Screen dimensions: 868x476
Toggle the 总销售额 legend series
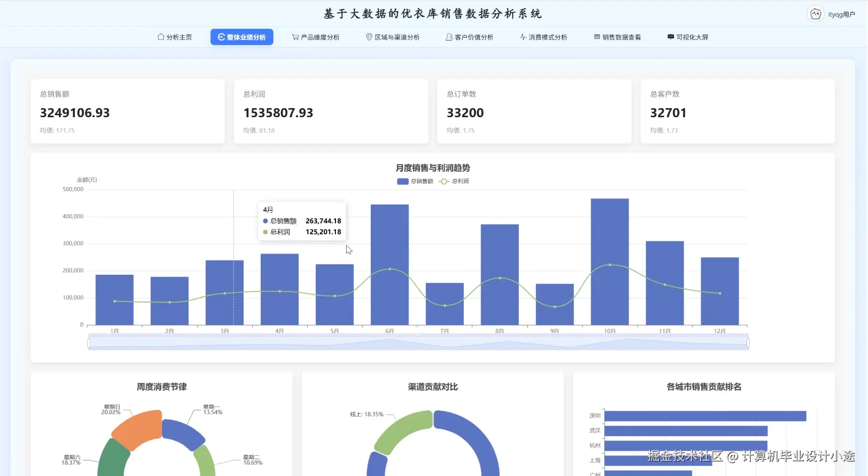click(x=415, y=181)
